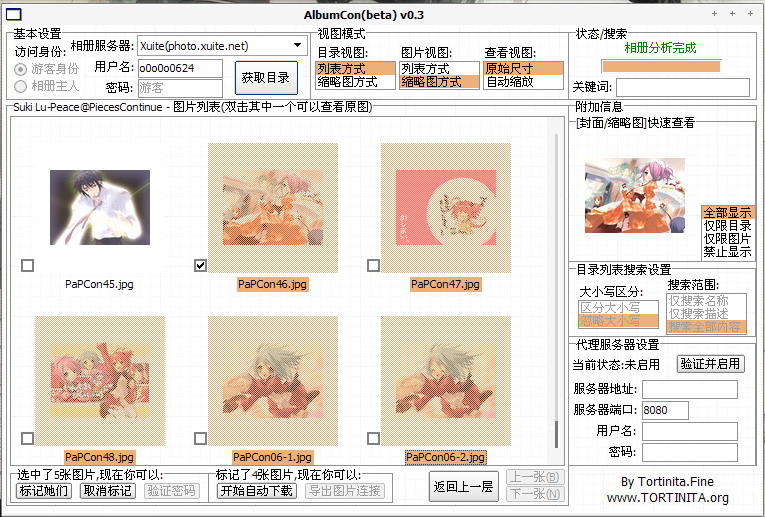Click the image list vertical scrollbar
The height and width of the screenshot is (517, 765).
[556, 291]
